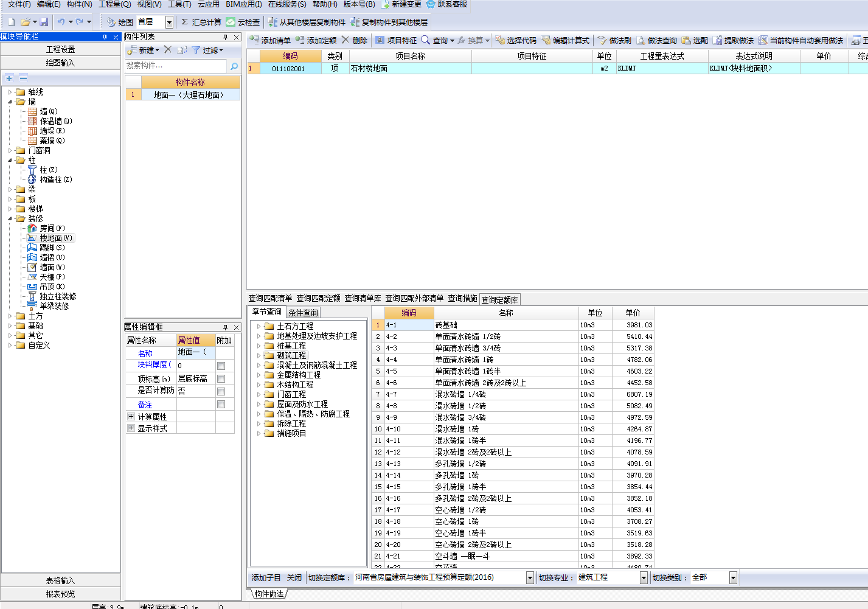The width and height of the screenshot is (868, 609).
Task: Expand the 门窗洞 tree node
Action: coord(10,150)
